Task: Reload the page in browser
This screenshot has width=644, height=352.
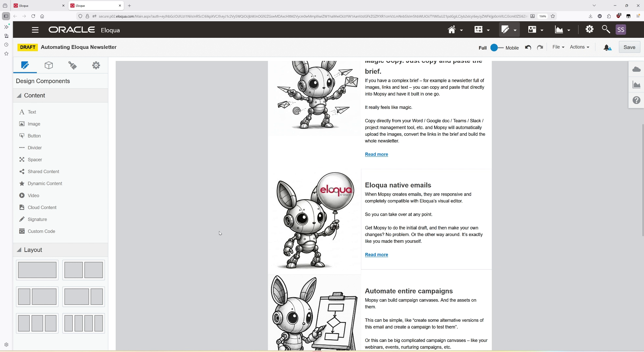Action: (x=33, y=16)
